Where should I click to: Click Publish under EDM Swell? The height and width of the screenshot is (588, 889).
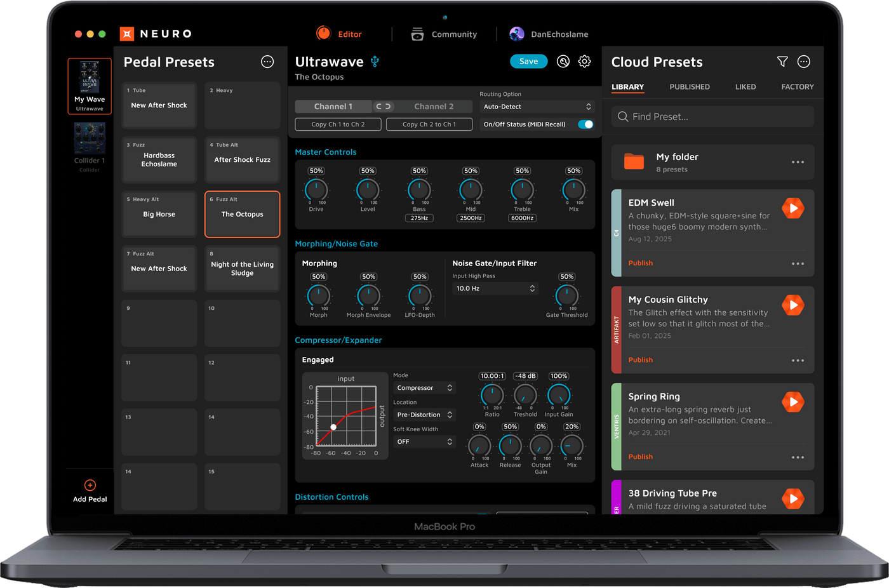point(641,263)
